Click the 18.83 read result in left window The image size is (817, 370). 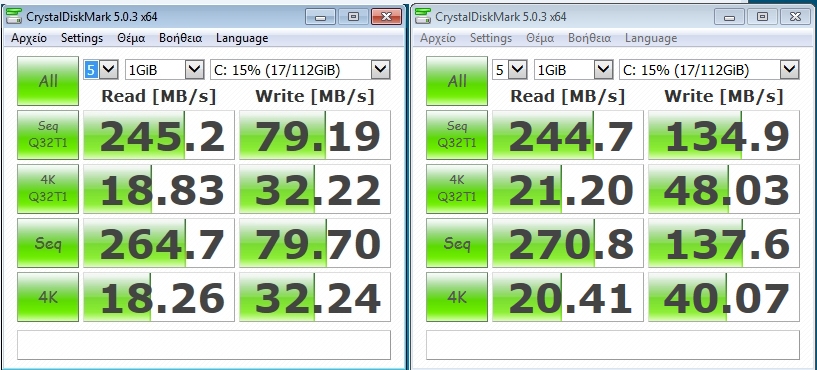(159, 189)
